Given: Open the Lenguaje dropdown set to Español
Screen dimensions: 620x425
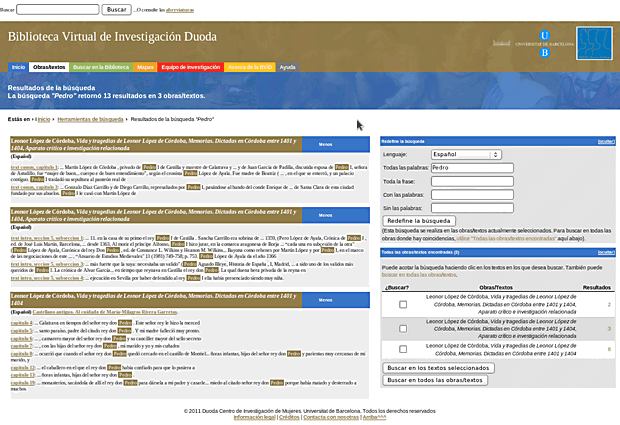Looking at the screenshot, I should click(x=465, y=155).
